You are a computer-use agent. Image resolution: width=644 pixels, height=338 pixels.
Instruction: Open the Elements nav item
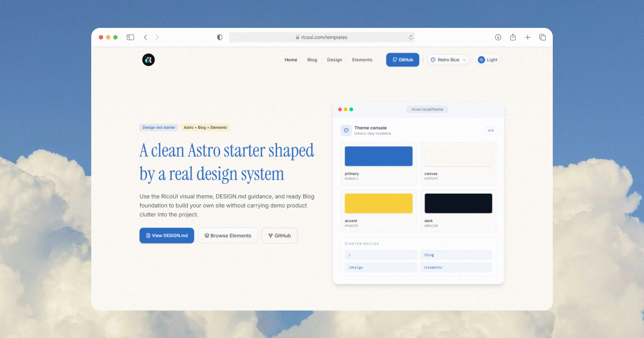362,60
